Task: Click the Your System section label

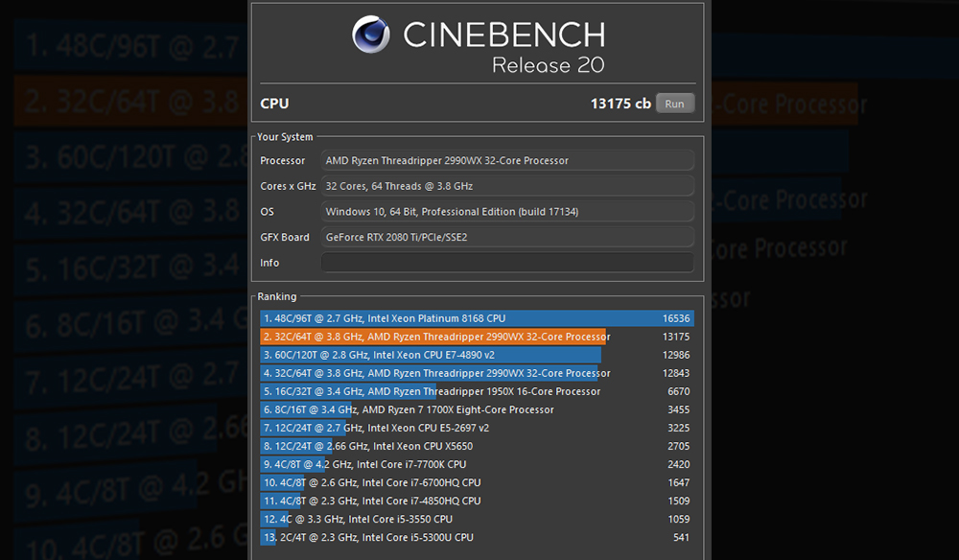Action: [x=285, y=137]
